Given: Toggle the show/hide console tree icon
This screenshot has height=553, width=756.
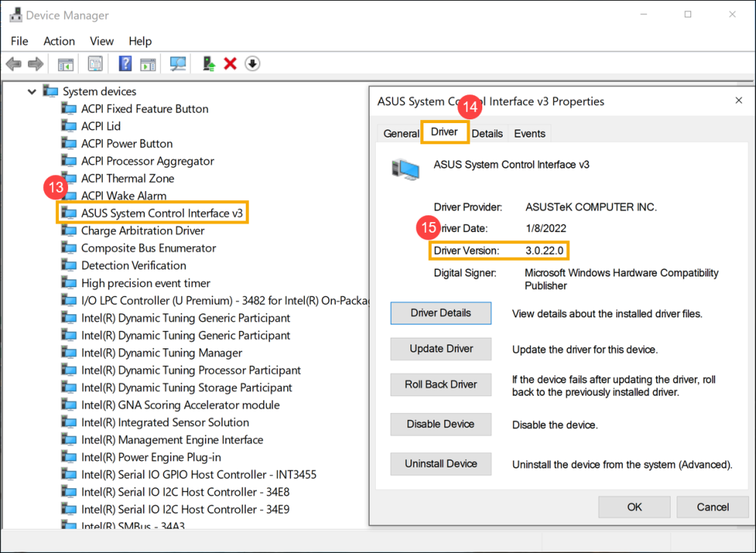Looking at the screenshot, I should [x=66, y=63].
